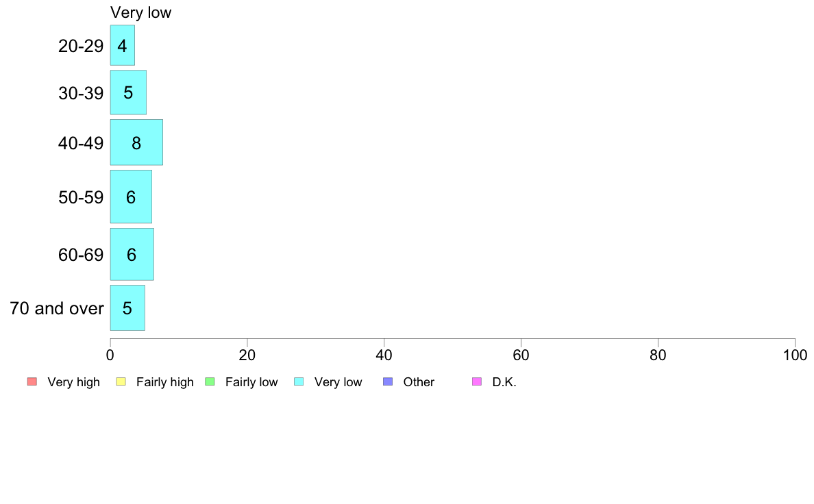This screenshot has height=504, width=814.
Task: Select the 30-39 age group bar
Action: coord(128,92)
